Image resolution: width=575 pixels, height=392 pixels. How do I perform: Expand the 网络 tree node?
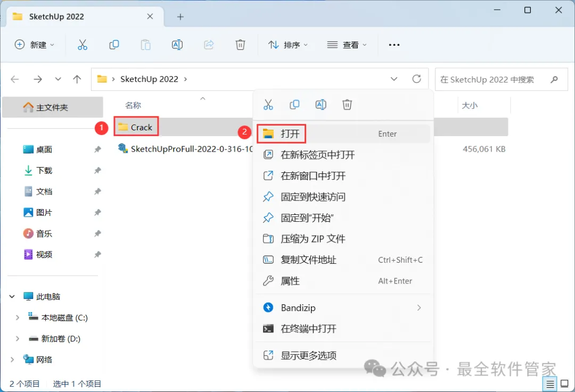(12, 360)
